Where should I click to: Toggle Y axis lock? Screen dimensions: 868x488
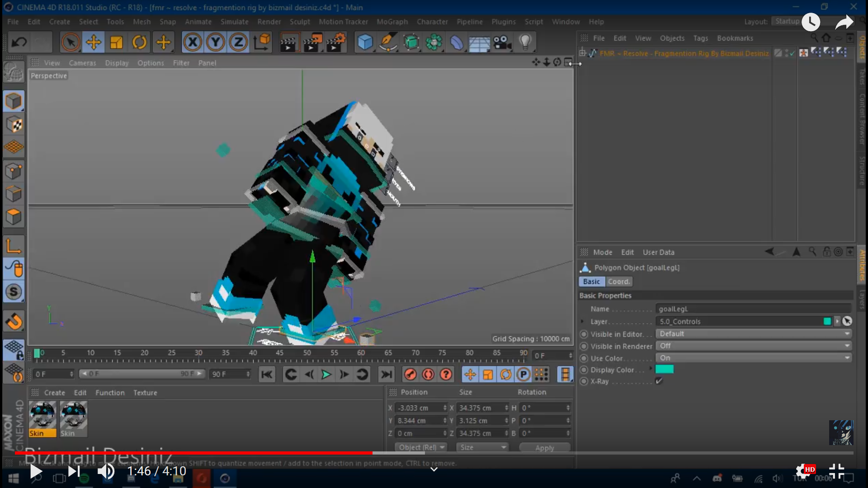tap(216, 42)
